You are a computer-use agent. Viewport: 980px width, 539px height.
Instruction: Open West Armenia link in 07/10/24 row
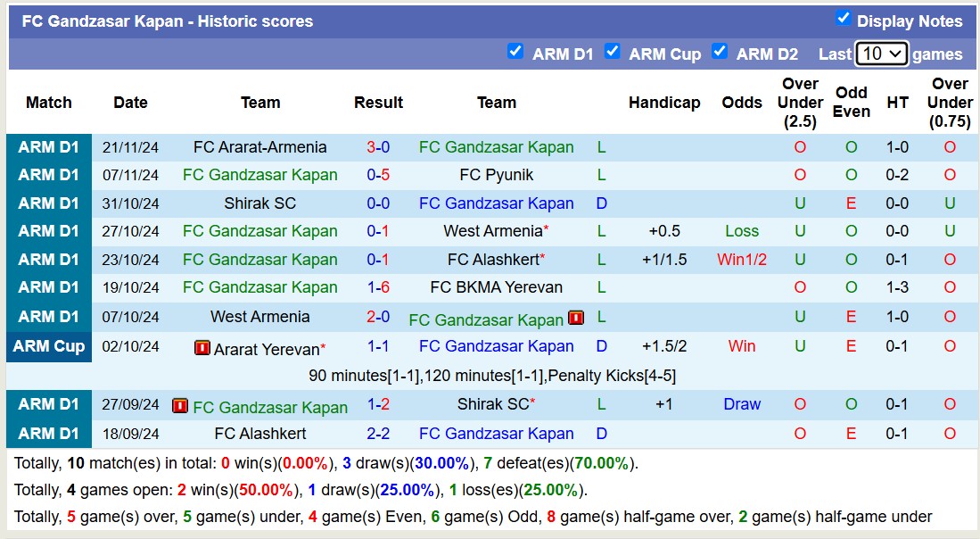tap(260, 317)
